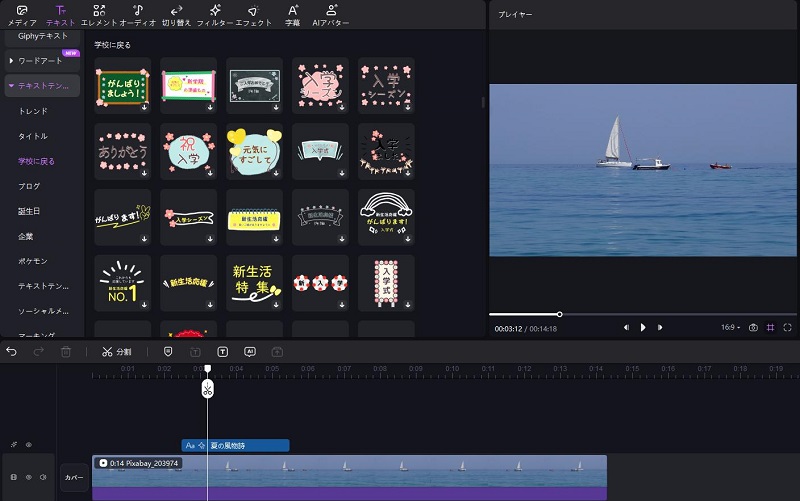
Task: Click the player progress bar handle
Action: pos(559,314)
